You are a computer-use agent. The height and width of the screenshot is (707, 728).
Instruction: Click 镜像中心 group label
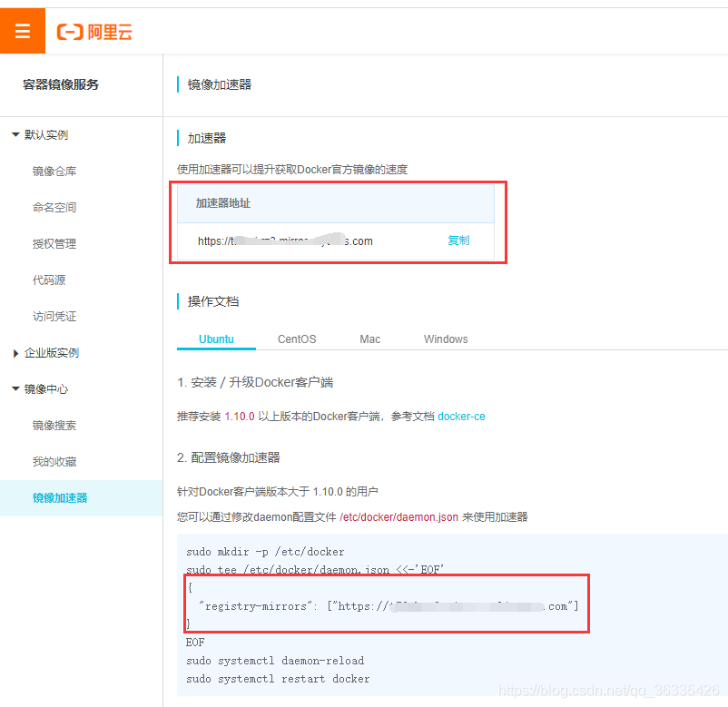click(46, 389)
